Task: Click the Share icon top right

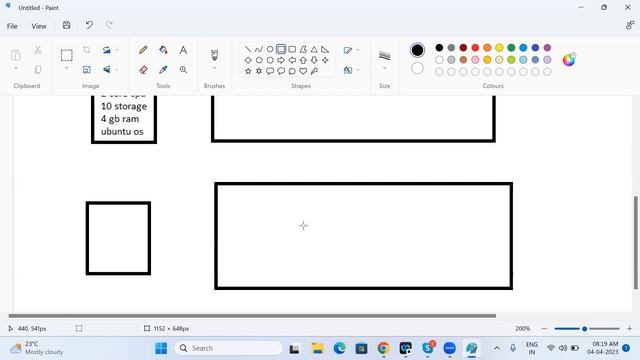Action: click(x=630, y=25)
